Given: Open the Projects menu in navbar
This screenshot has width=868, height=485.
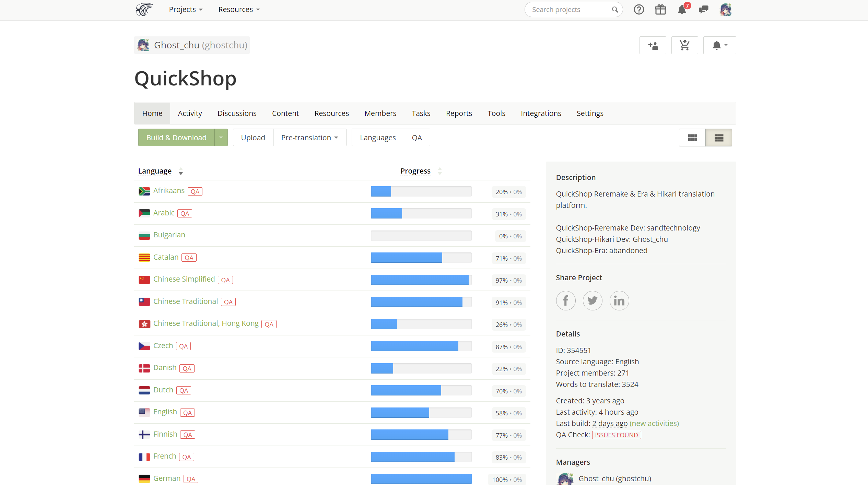Looking at the screenshot, I should click(x=186, y=10).
